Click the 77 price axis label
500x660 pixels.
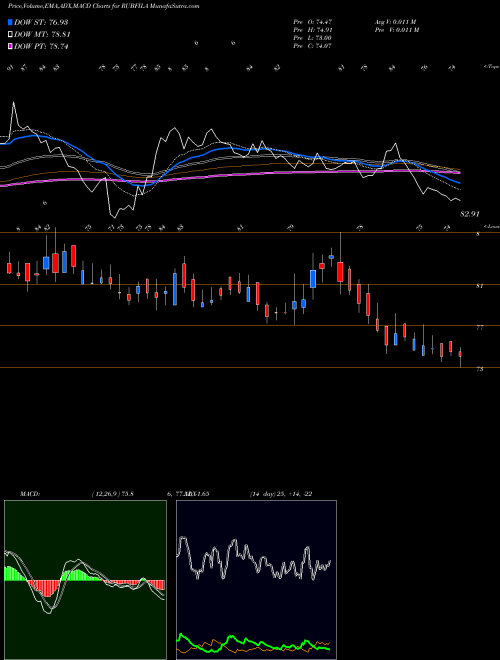[479, 327]
